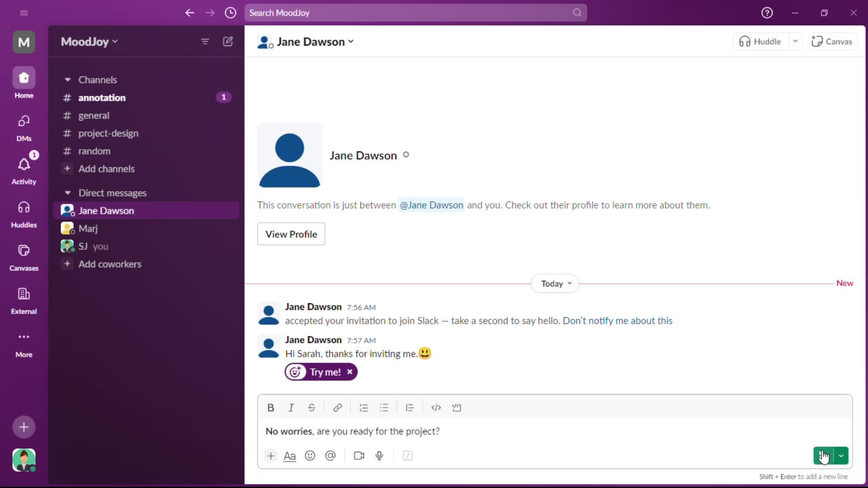Mention someone with the @ icon
The image size is (868, 488).
click(330, 456)
